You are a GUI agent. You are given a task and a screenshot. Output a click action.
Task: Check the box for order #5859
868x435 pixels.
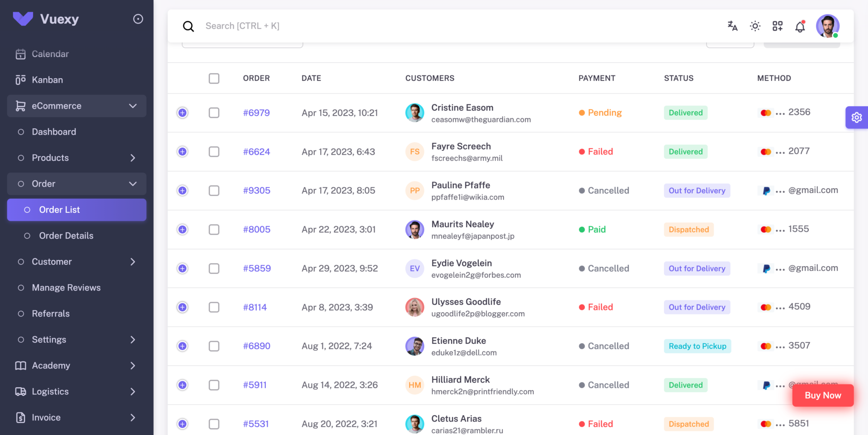coord(214,268)
